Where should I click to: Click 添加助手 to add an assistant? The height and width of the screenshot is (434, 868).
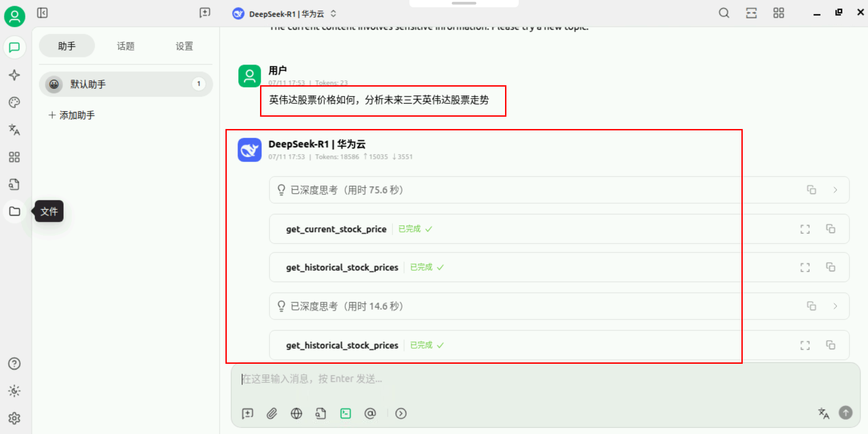71,115
